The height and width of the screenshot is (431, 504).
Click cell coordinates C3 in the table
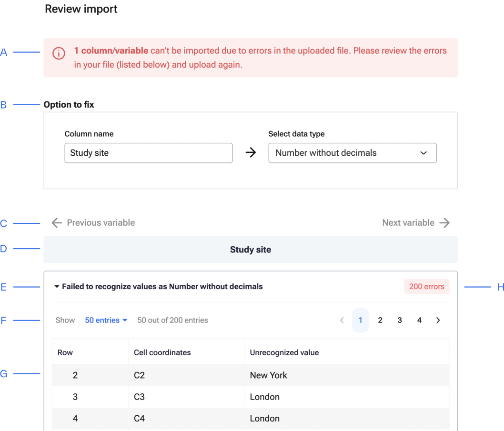139,397
